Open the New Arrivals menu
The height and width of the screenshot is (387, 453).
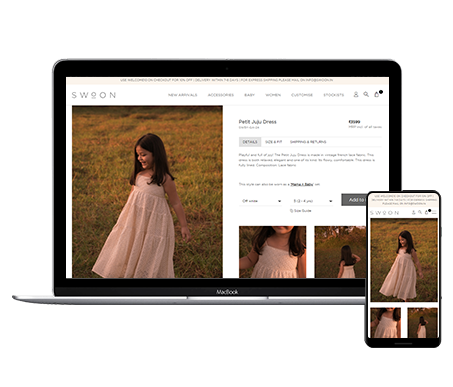(182, 95)
